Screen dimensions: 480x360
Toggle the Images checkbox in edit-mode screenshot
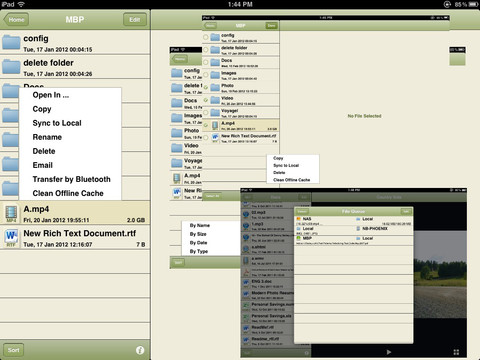click(206, 75)
